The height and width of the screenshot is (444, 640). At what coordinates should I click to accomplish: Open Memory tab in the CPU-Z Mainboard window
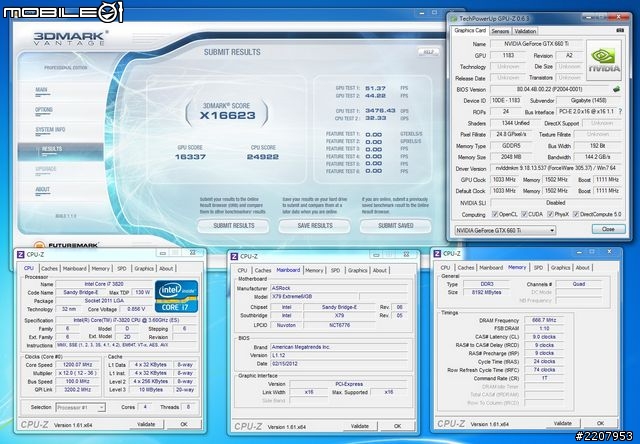pos(314,270)
